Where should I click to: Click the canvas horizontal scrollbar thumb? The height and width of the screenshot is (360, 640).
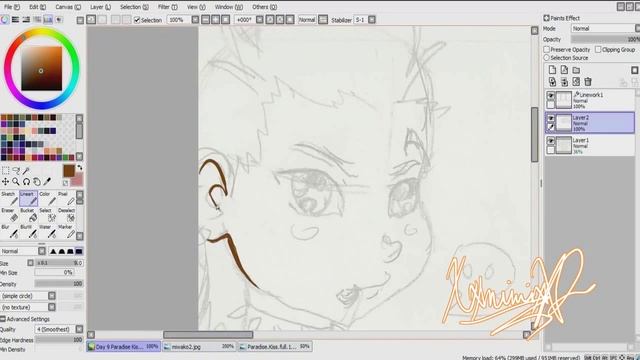coord(208,335)
